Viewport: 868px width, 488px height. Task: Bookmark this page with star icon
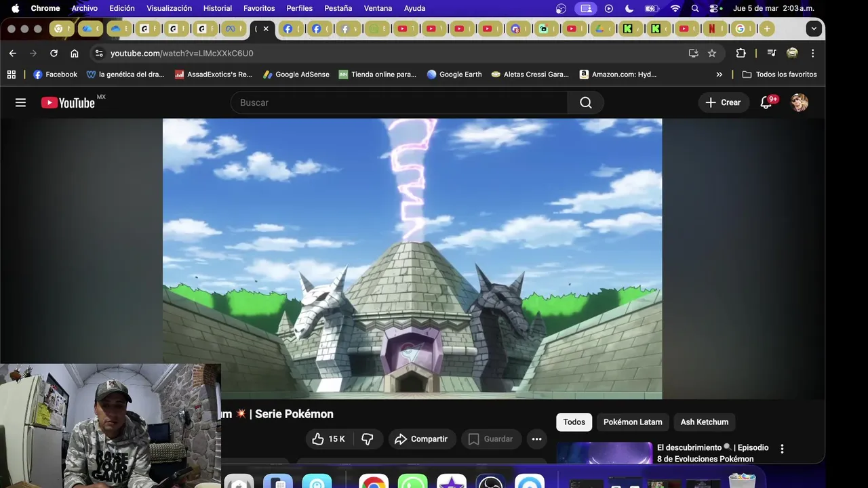coord(712,53)
